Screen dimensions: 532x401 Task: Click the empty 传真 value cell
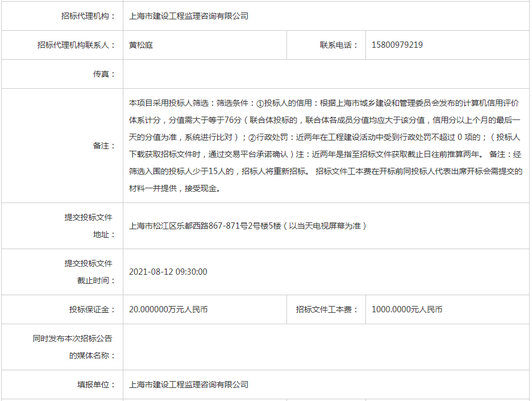(326, 74)
